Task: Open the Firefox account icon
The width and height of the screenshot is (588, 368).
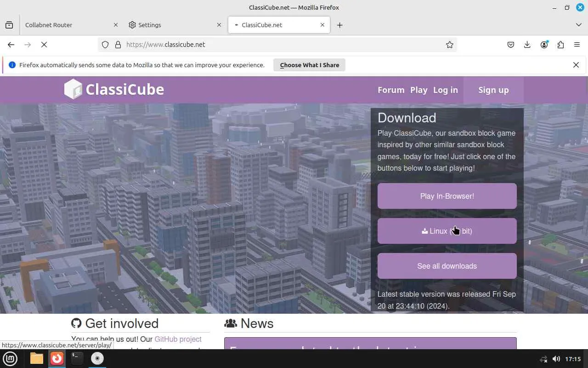Action: tap(544, 45)
